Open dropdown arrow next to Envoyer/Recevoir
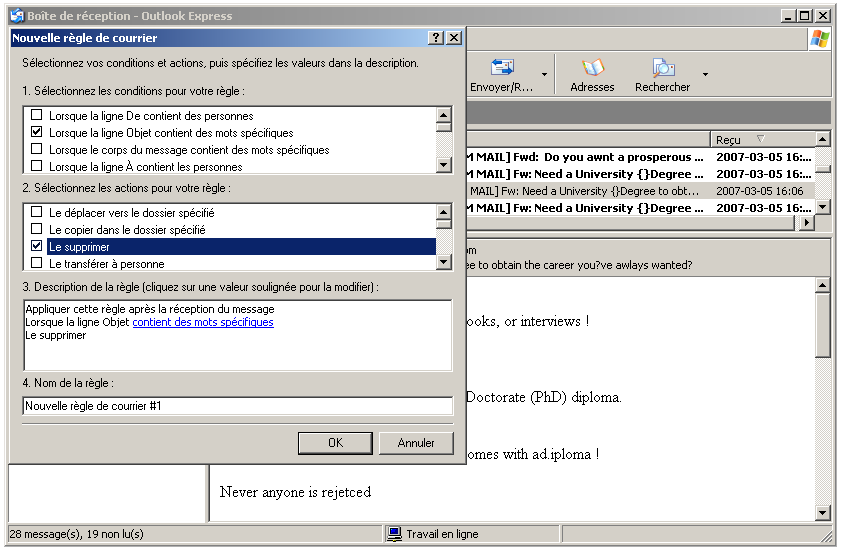This screenshot has height=552, width=843. pos(544,74)
